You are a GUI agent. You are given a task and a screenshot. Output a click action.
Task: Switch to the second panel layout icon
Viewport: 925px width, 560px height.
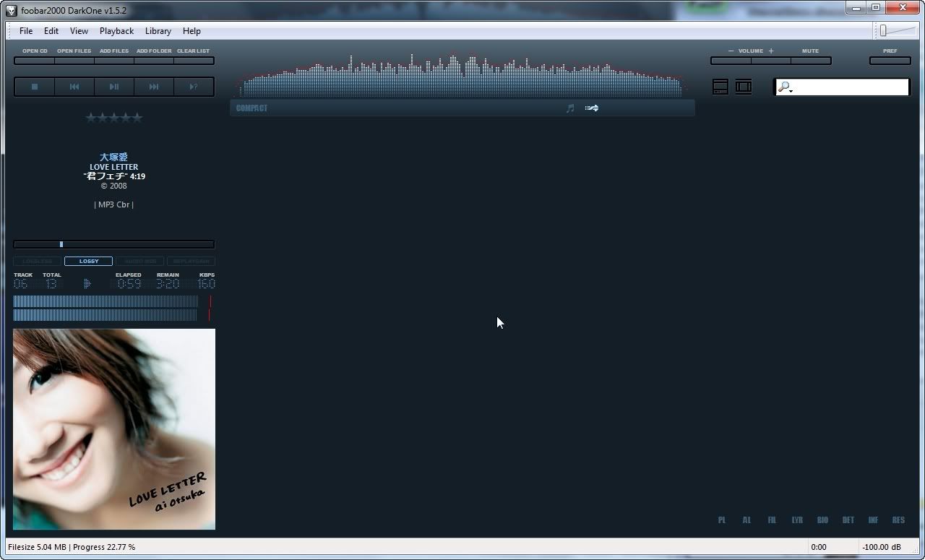click(744, 87)
